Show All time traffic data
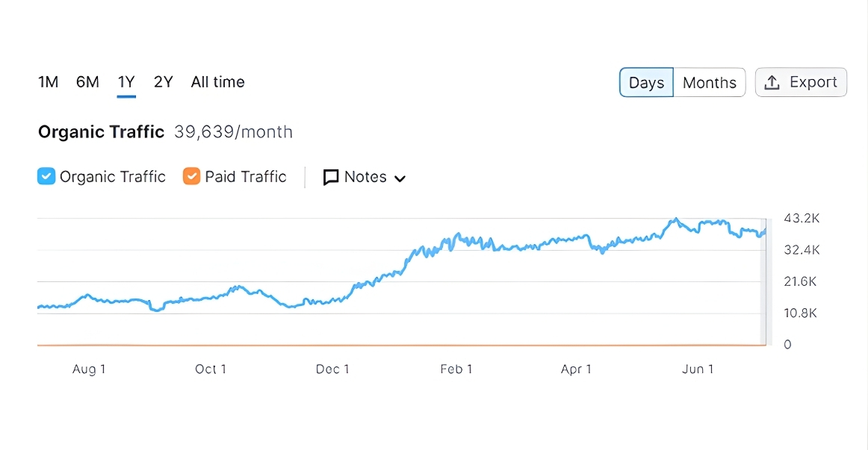868x450 pixels. (x=217, y=82)
